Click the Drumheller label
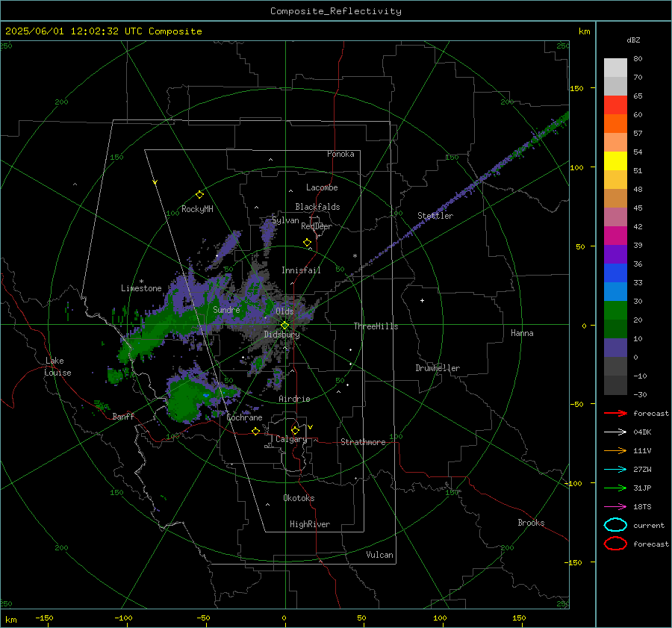The width and height of the screenshot is (672, 628). tap(438, 368)
